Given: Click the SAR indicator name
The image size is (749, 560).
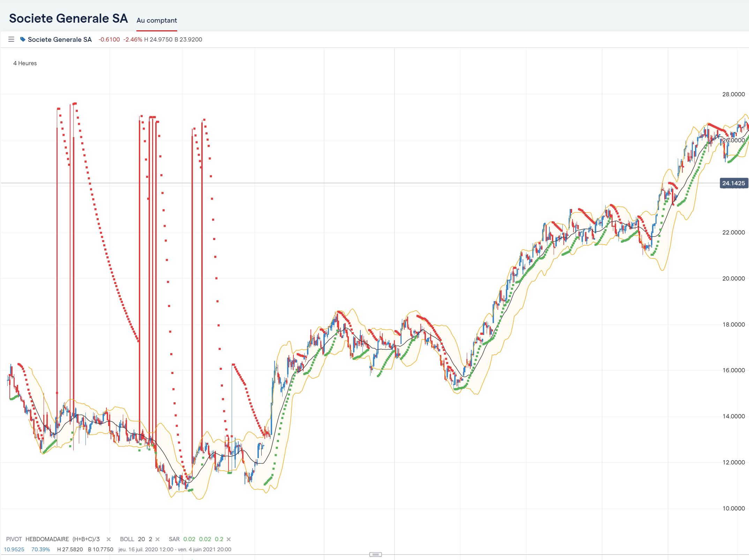Looking at the screenshot, I should [174, 539].
